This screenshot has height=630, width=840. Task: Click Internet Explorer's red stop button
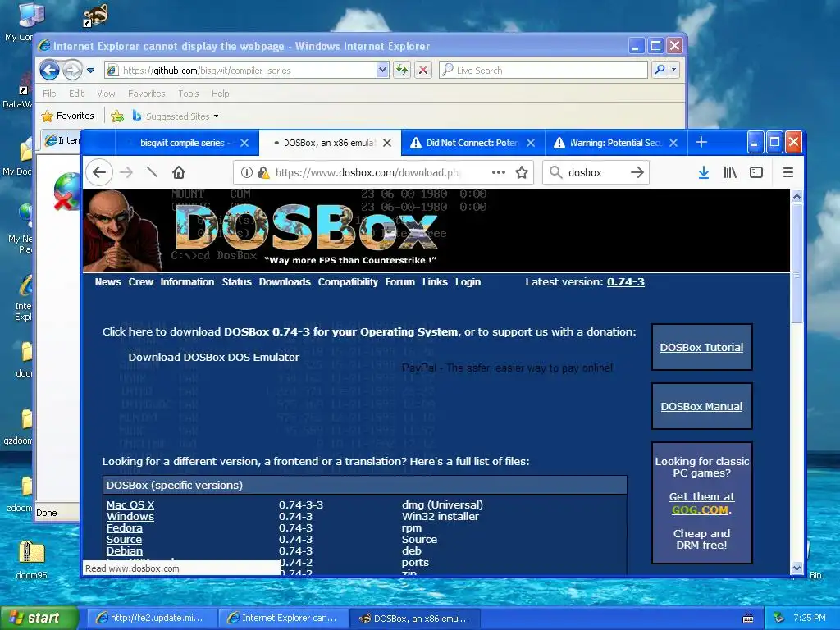click(x=423, y=71)
